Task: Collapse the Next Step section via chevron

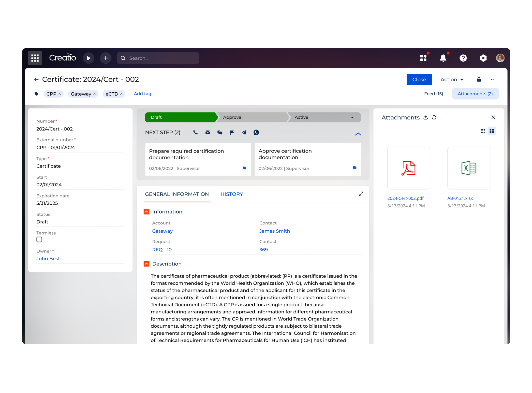Action: (358, 134)
